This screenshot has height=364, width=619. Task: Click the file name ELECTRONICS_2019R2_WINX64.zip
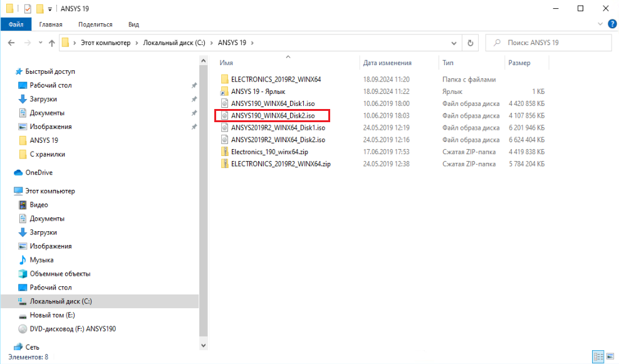pos(281,164)
